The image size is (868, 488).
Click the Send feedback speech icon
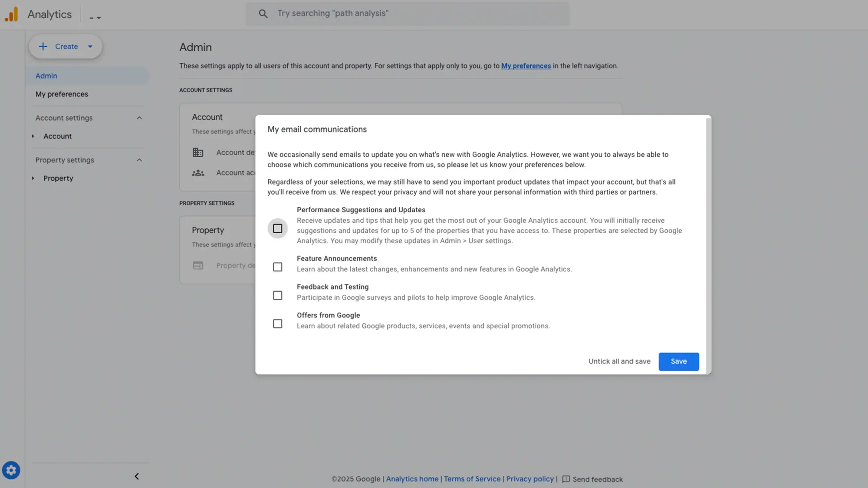pos(566,479)
